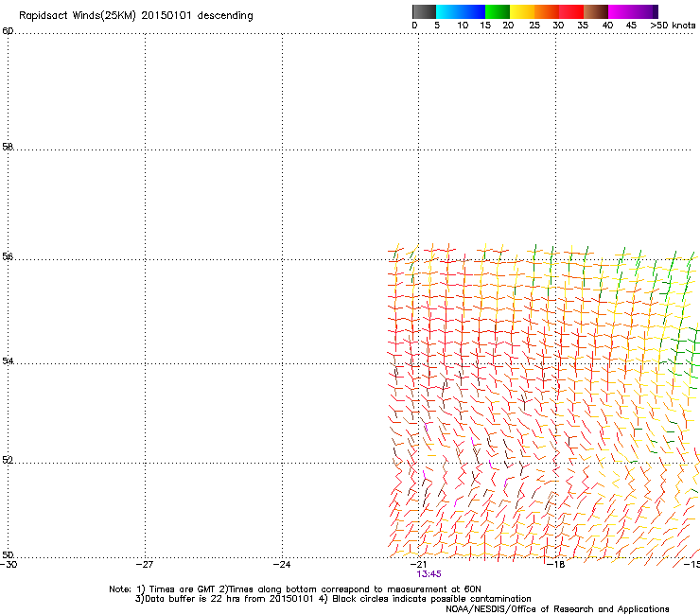
Task: Click the latitude axis label '52'
Action: coord(8,460)
